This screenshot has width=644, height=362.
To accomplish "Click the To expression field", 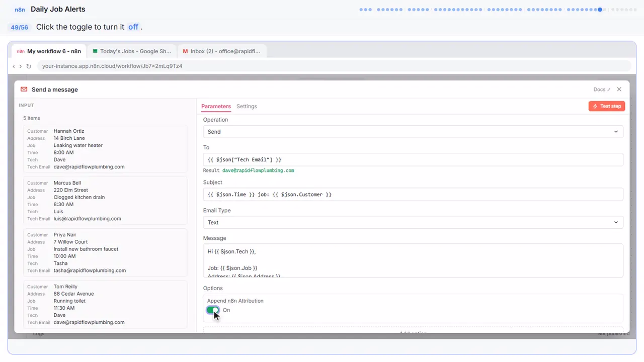I will [x=413, y=159].
